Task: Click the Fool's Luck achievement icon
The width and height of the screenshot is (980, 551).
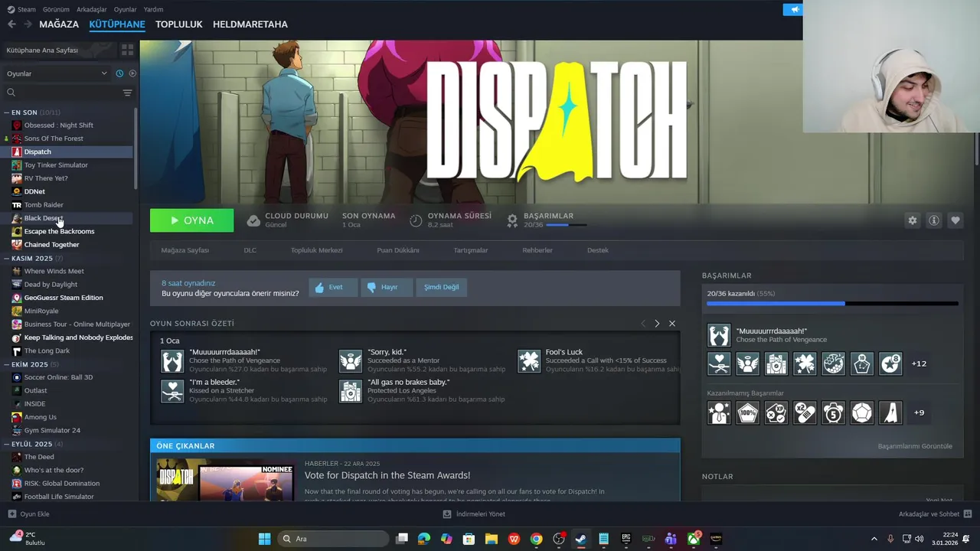Action: pyautogui.click(x=529, y=360)
